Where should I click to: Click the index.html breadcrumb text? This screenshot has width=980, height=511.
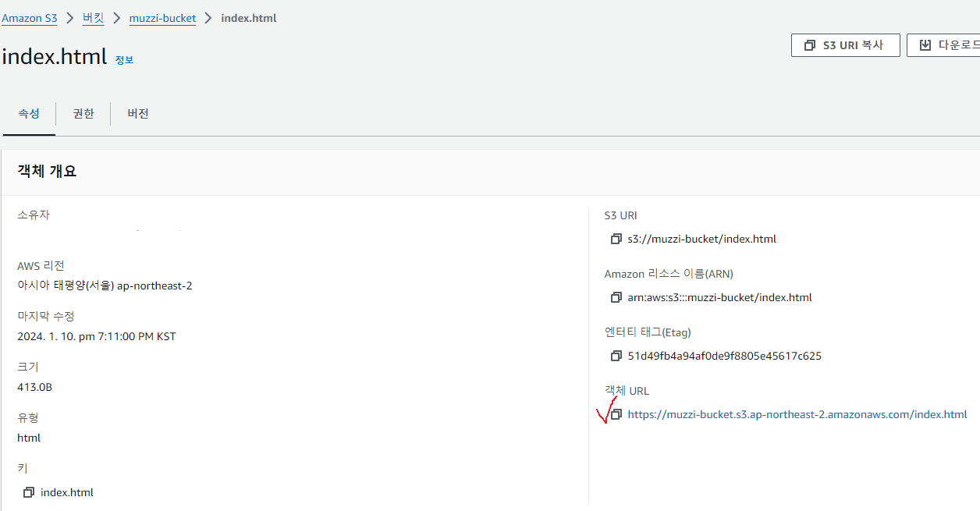[x=249, y=18]
